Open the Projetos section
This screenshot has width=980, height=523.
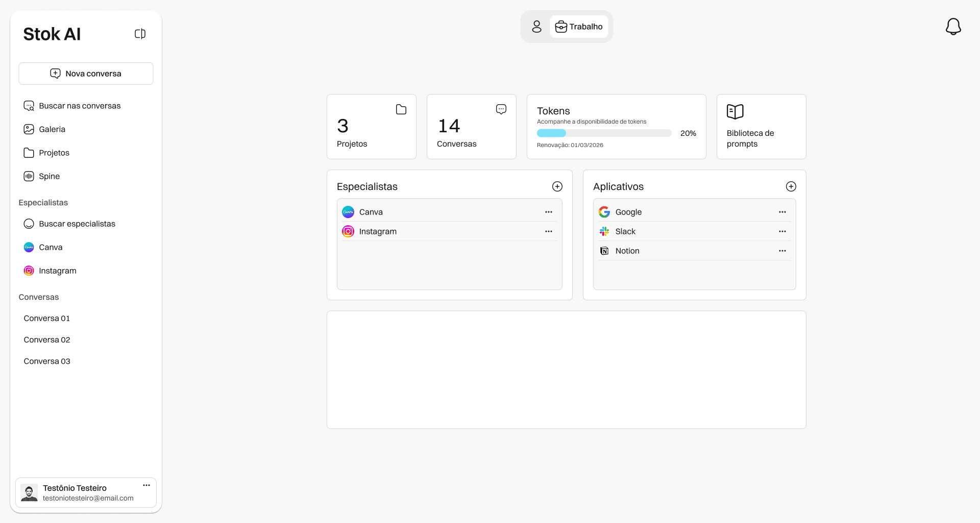(x=54, y=153)
